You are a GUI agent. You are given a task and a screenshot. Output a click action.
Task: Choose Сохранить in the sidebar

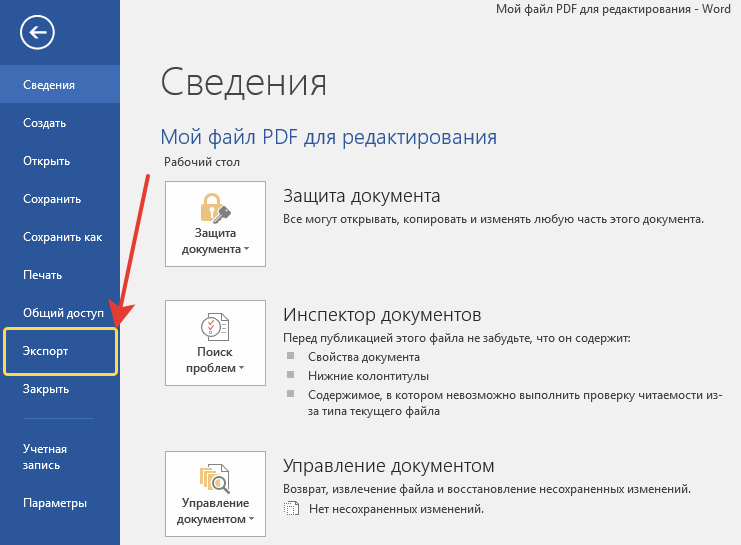60,199
